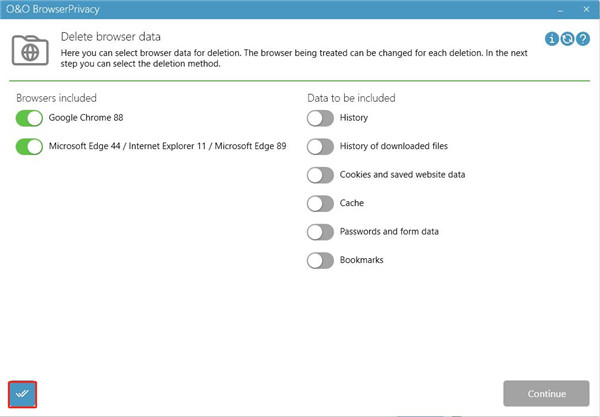Enable Passwords and form data toggle
This screenshot has height=417, width=600.
[320, 232]
